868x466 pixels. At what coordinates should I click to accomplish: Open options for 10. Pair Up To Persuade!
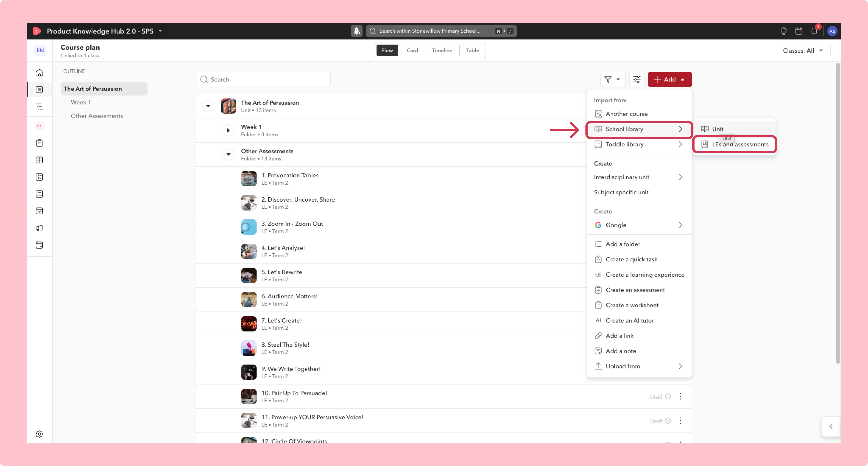(x=680, y=397)
